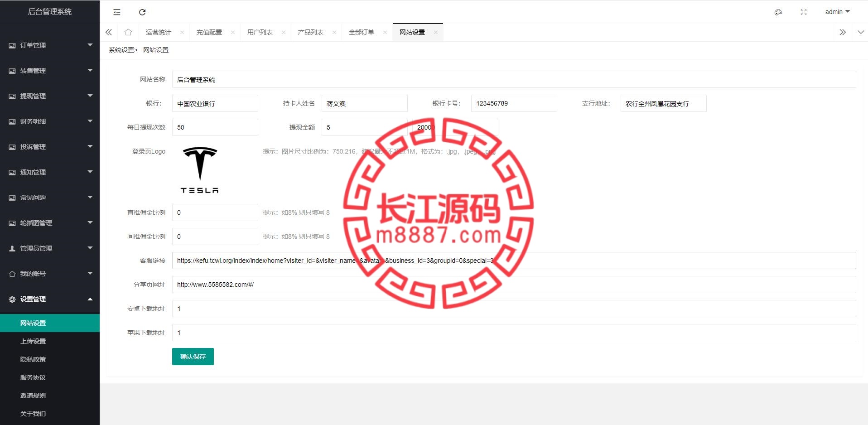This screenshot has height=425, width=868.
Task: Open 邀请规则 in the sidebar
Action: [x=50, y=396]
